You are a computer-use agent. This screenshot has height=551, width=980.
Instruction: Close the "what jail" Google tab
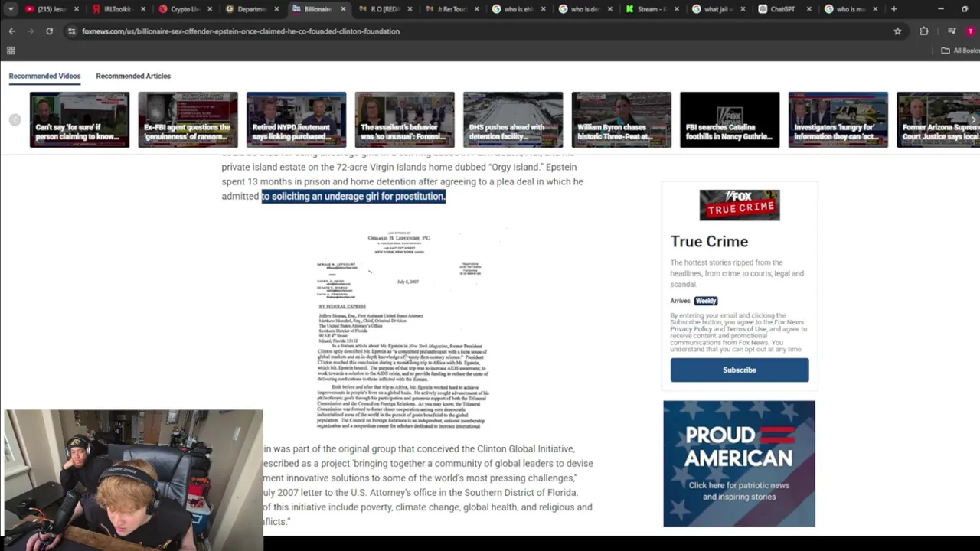tap(743, 9)
